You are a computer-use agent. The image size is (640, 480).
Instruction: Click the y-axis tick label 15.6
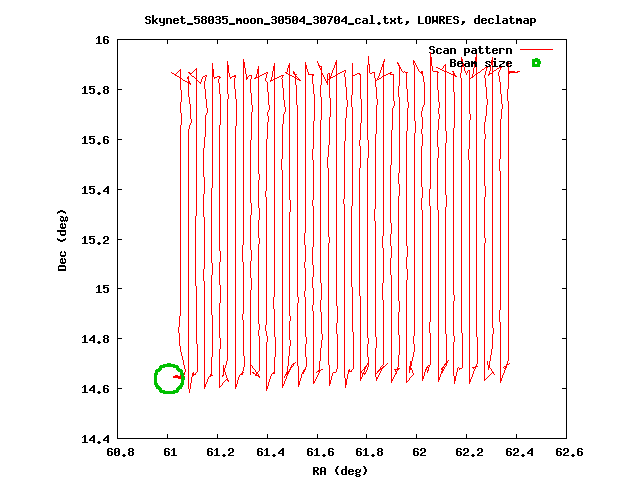click(x=96, y=140)
